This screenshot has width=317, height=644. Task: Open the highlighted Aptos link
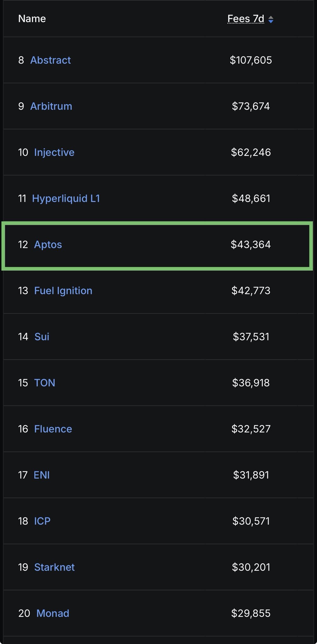pos(48,245)
